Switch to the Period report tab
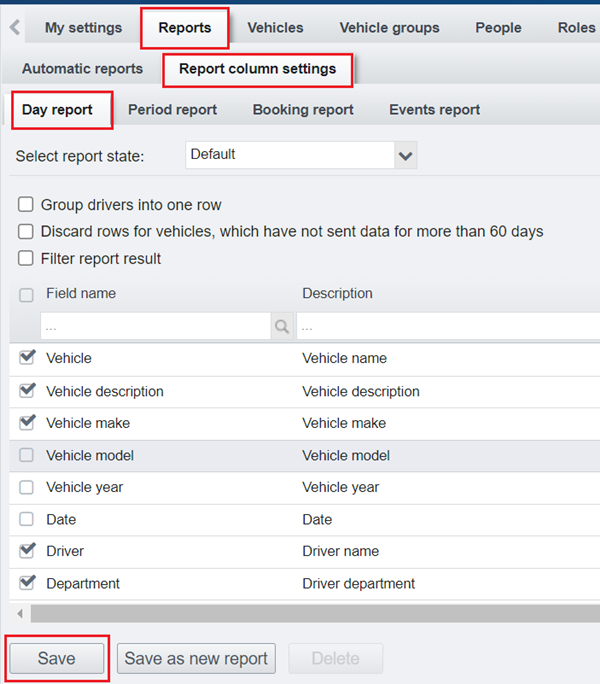 pos(172,110)
